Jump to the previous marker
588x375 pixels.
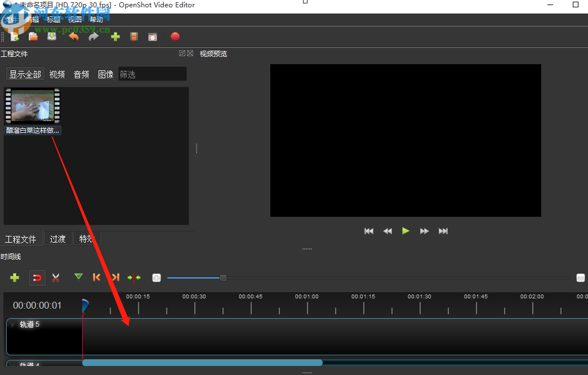tap(97, 278)
